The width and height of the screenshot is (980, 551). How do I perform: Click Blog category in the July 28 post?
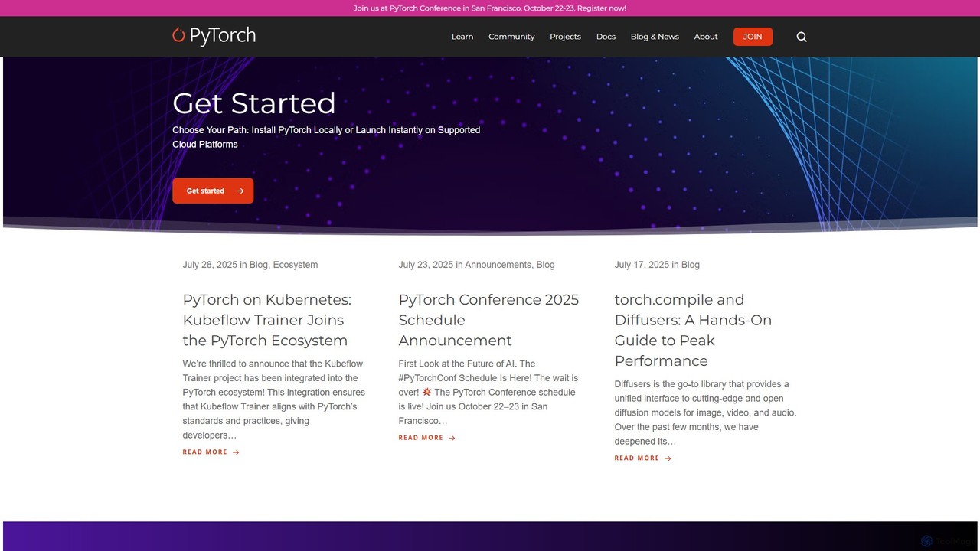[x=258, y=265]
